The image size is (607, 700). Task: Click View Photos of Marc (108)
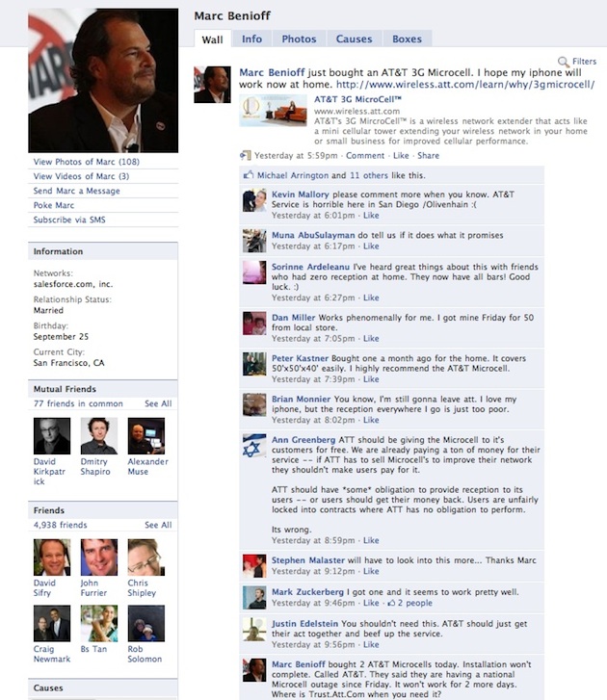(86, 162)
